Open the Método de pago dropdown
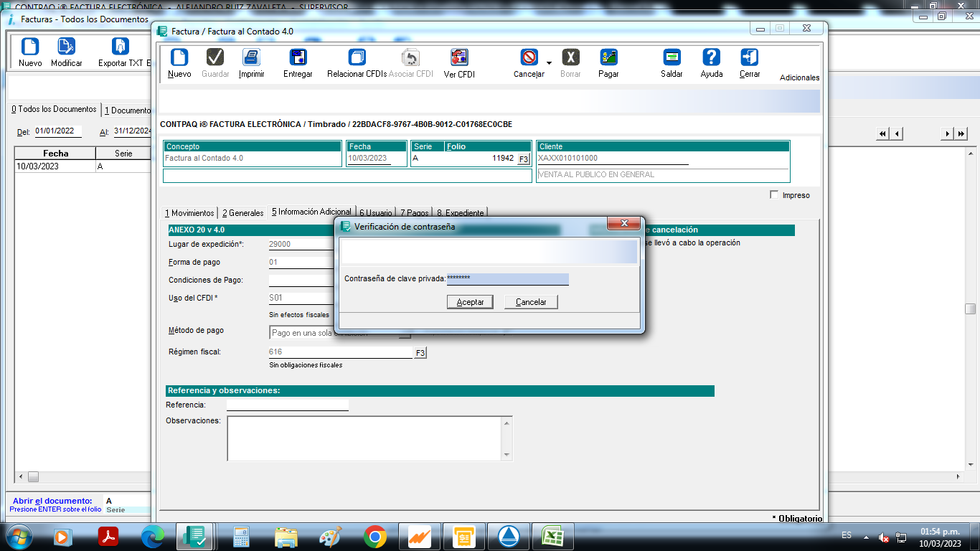Image resolution: width=980 pixels, height=551 pixels. (x=405, y=334)
